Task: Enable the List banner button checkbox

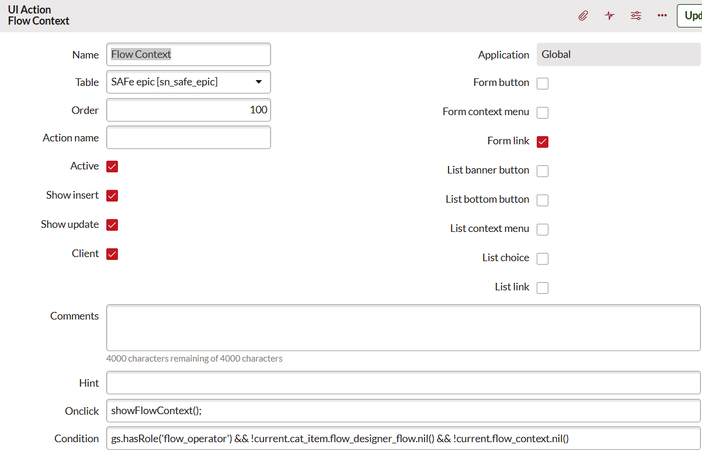Action: (x=543, y=171)
